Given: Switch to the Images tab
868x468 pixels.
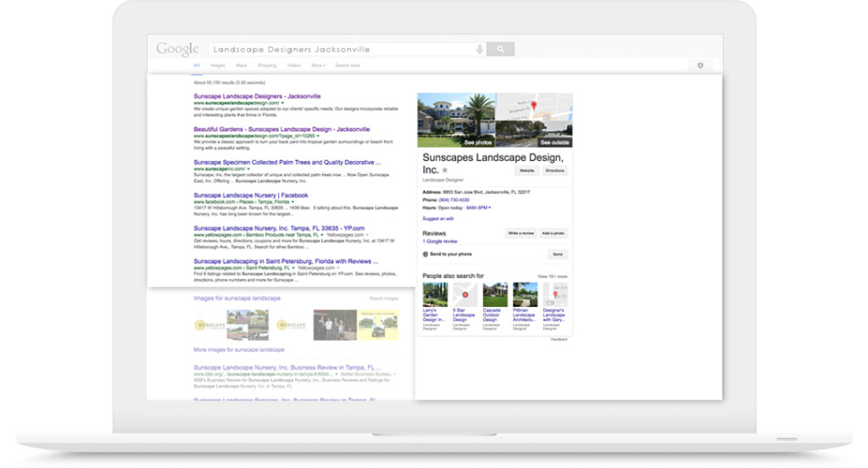Looking at the screenshot, I should point(218,65).
